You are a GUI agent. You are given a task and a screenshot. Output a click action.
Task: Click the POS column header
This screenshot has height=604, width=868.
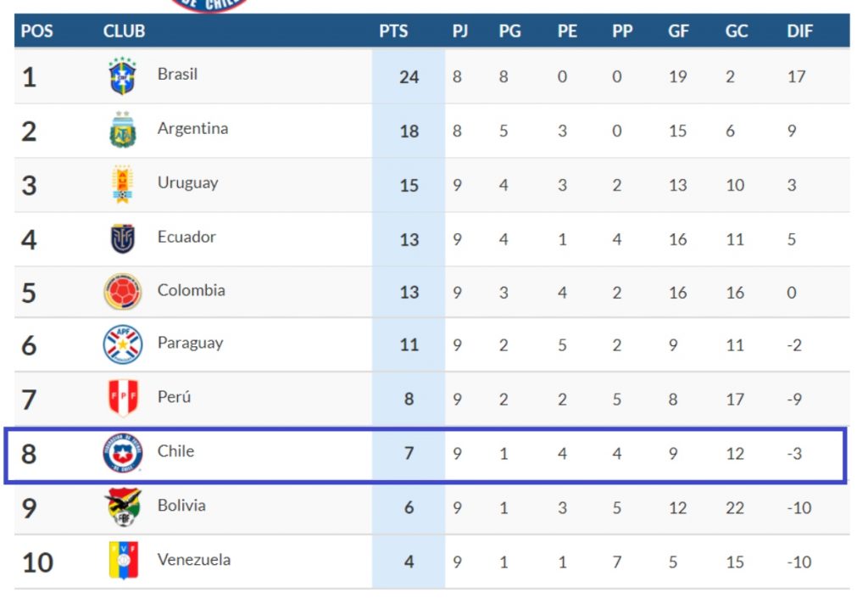[36, 31]
